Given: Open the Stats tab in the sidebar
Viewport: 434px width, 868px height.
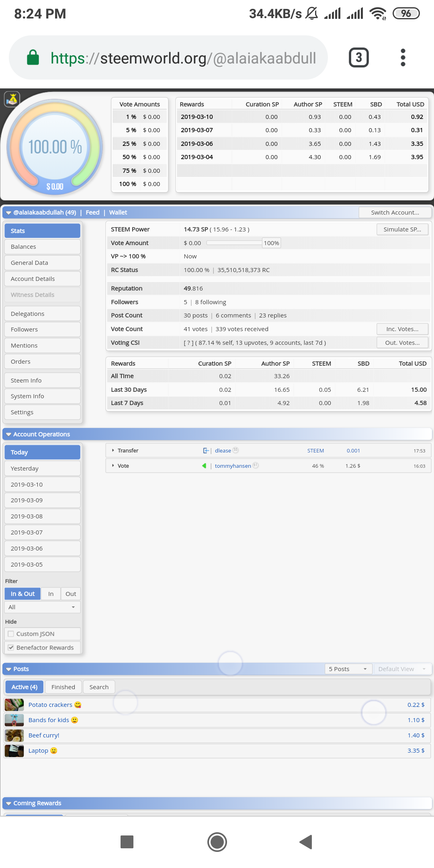Looking at the screenshot, I should [x=42, y=231].
